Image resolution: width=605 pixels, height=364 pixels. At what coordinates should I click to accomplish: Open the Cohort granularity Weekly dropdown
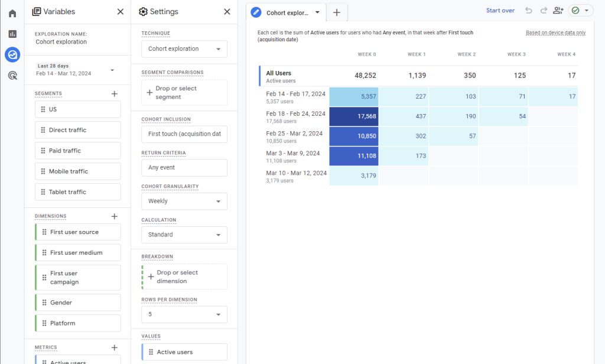tap(184, 201)
